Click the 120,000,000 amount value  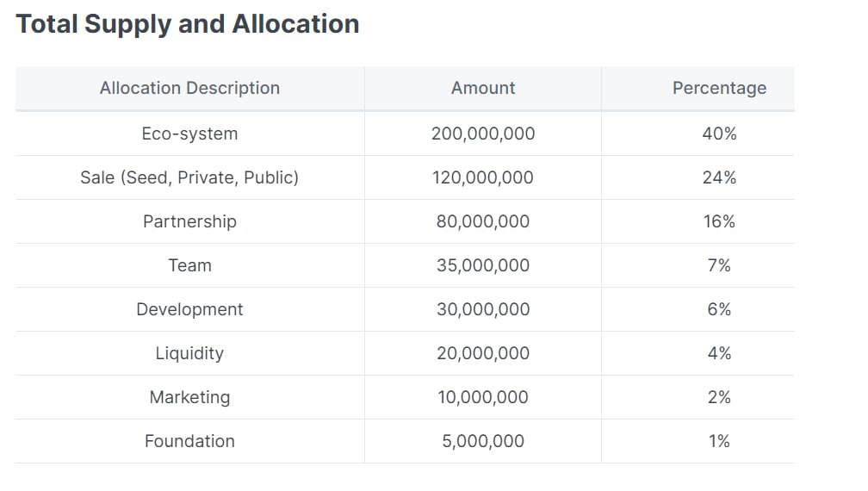pyautogui.click(x=483, y=177)
